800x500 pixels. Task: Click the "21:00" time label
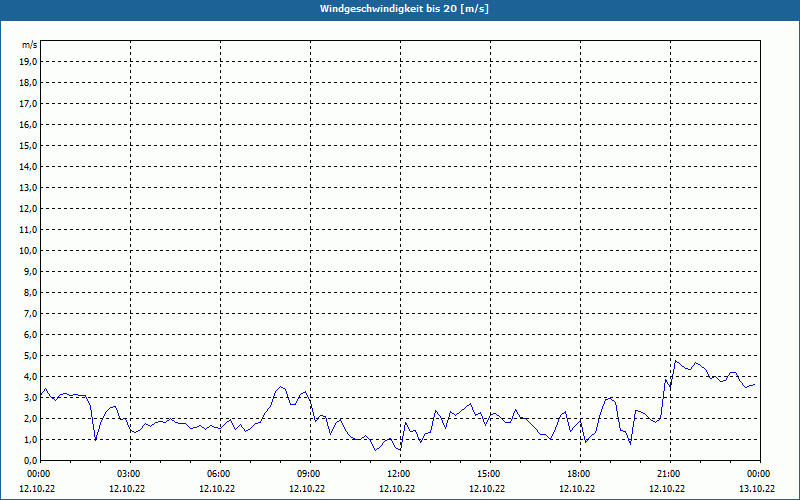tap(670, 474)
